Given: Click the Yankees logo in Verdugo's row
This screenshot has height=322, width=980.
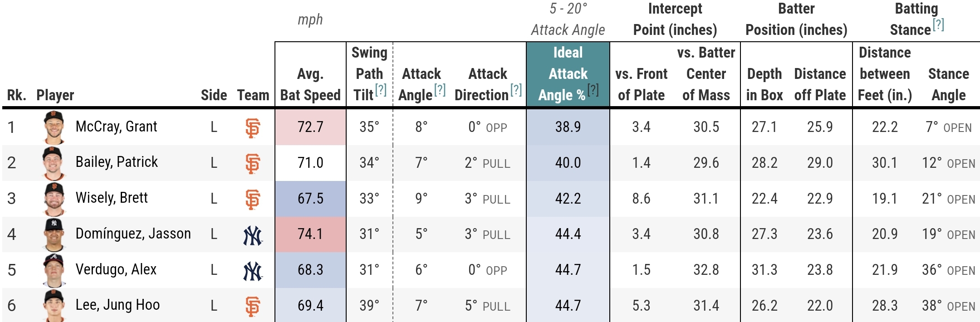Looking at the screenshot, I should click(x=252, y=271).
